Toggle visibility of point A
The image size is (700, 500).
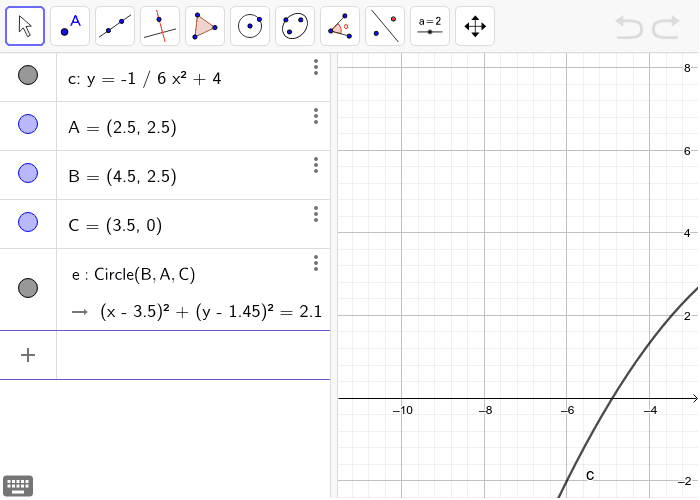click(28, 124)
